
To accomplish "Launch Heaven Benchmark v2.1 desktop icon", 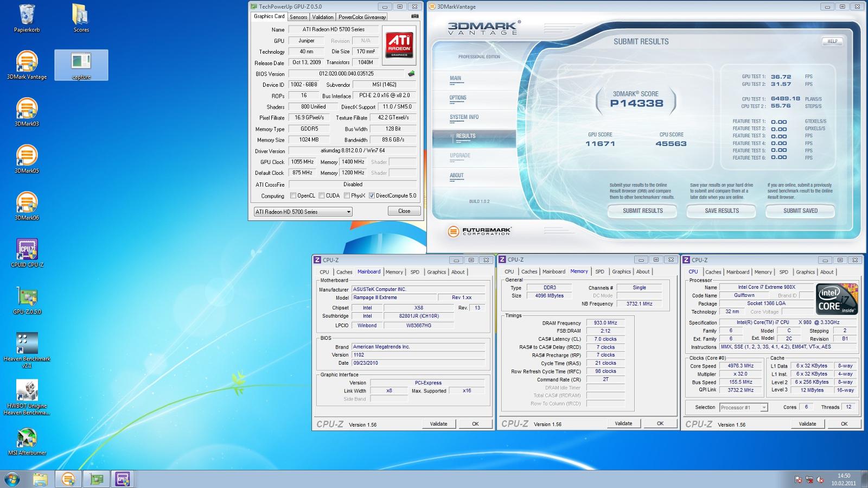I will (27, 350).
